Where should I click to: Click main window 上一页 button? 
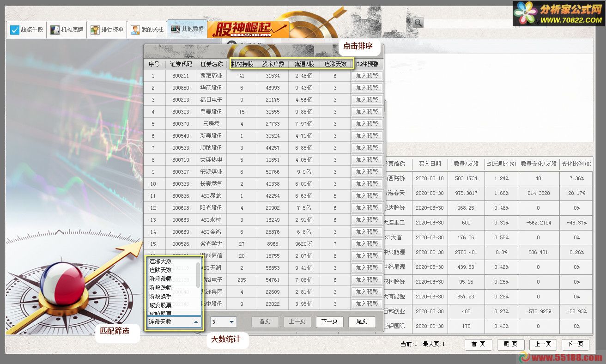pos(543,344)
